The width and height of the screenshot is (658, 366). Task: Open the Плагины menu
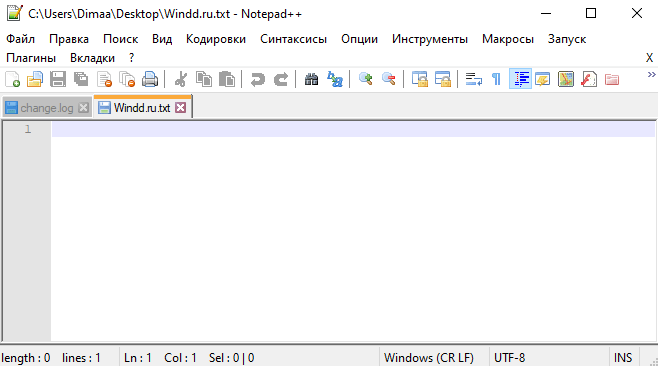pyautogui.click(x=31, y=58)
